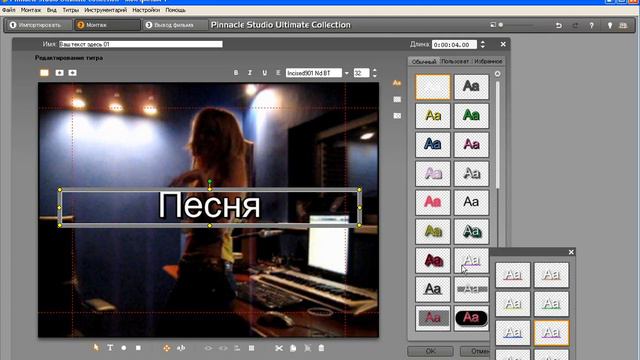Click the Песня text box on preview
Screen dimensions: 640x360
tap(209, 207)
